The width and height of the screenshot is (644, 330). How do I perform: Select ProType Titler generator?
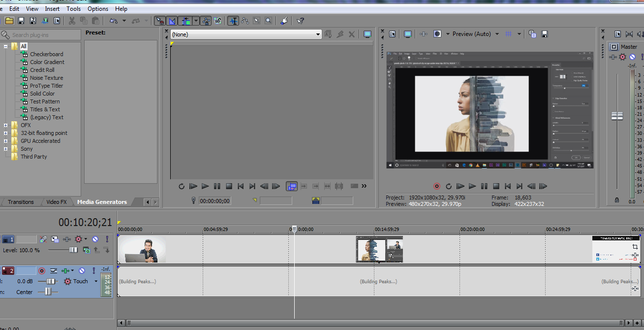coord(46,86)
